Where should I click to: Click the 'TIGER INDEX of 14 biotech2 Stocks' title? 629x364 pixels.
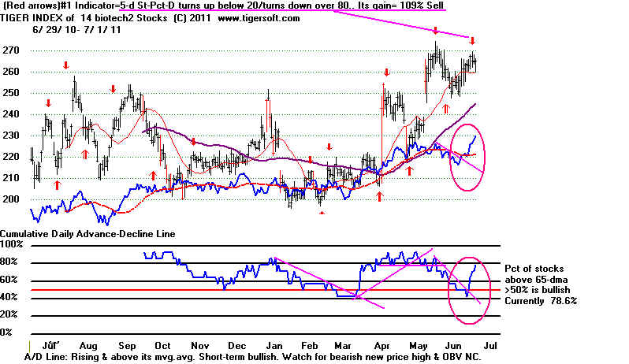84,18
